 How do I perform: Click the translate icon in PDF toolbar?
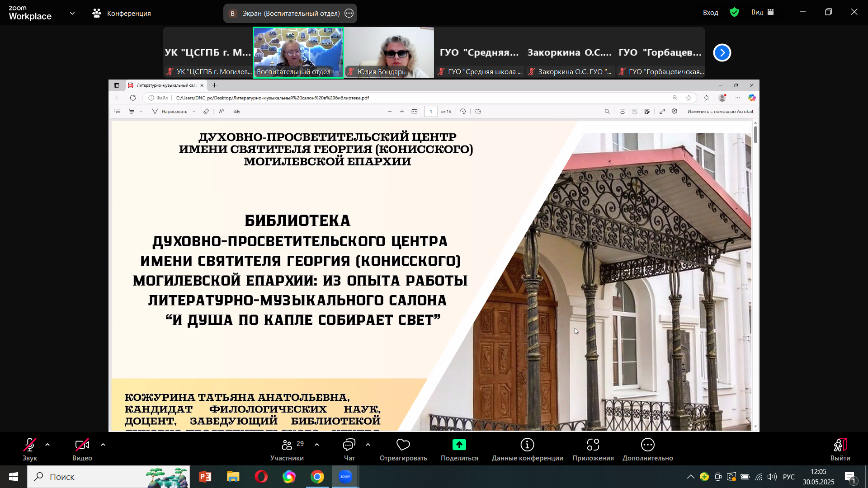tap(236, 111)
